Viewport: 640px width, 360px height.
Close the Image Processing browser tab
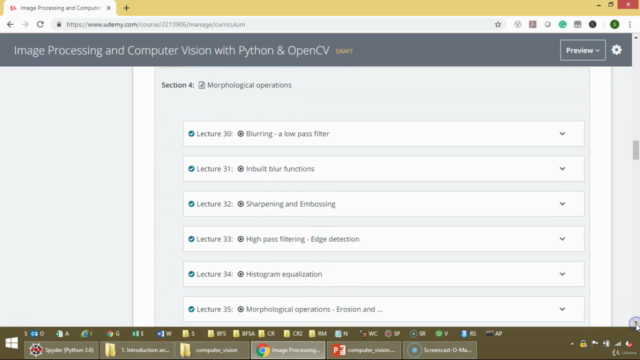pyautogui.click(x=108, y=8)
